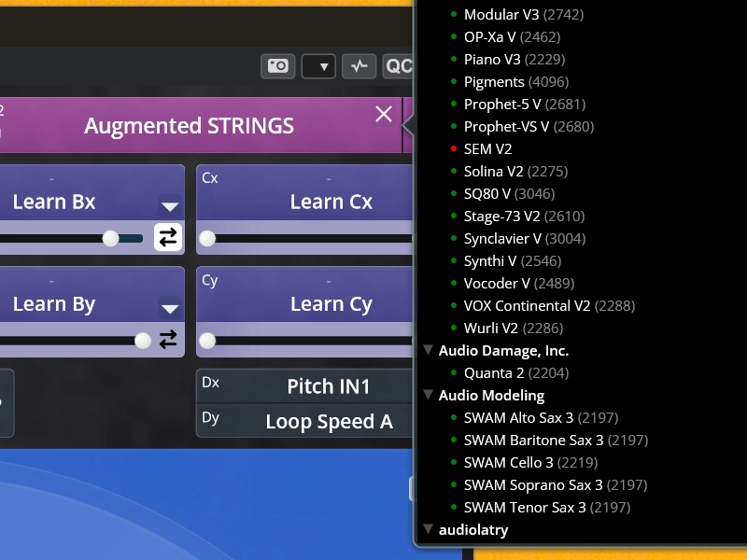Click the By slider knob
Screen dimensions: 747x560
143,341
